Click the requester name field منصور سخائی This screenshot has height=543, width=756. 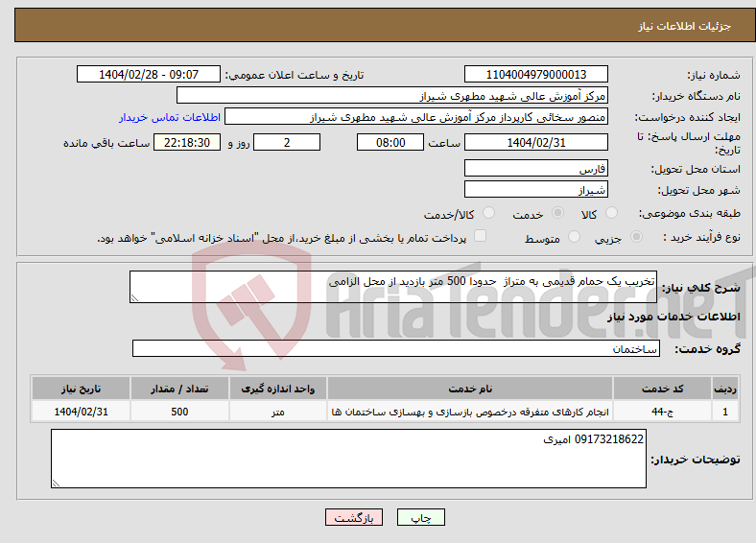(x=416, y=117)
